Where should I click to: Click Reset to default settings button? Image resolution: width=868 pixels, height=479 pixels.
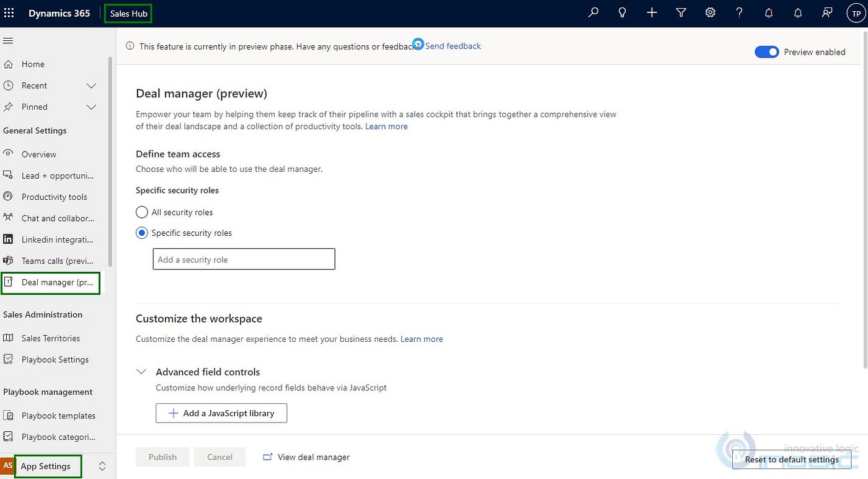coord(792,460)
